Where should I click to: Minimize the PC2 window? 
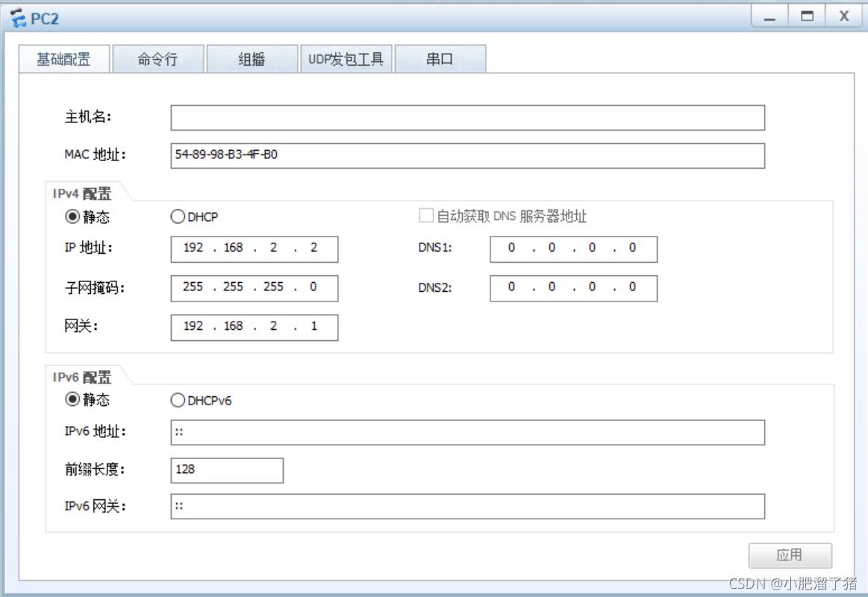point(769,16)
